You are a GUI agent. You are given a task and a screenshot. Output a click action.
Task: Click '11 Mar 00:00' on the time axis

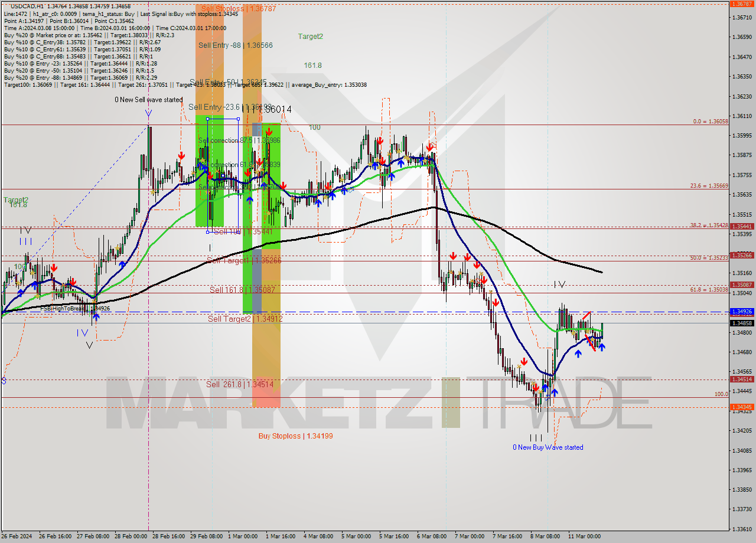point(584,537)
